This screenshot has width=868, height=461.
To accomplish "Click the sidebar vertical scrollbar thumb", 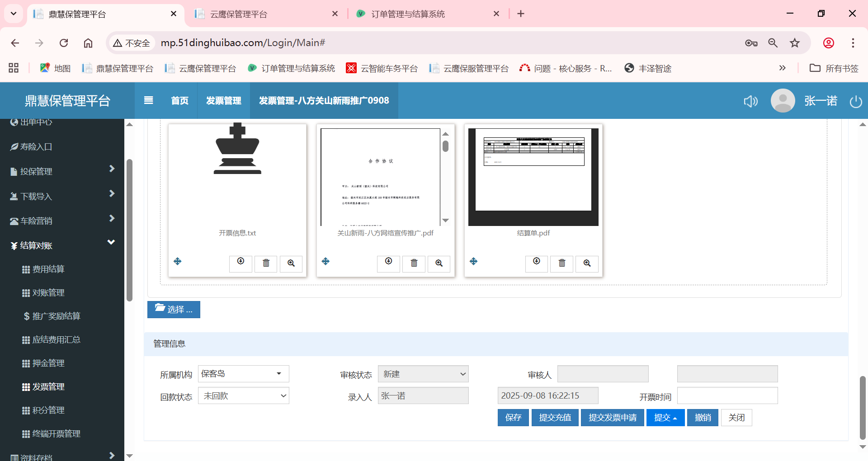I will pyautogui.click(x=129, y=230).
